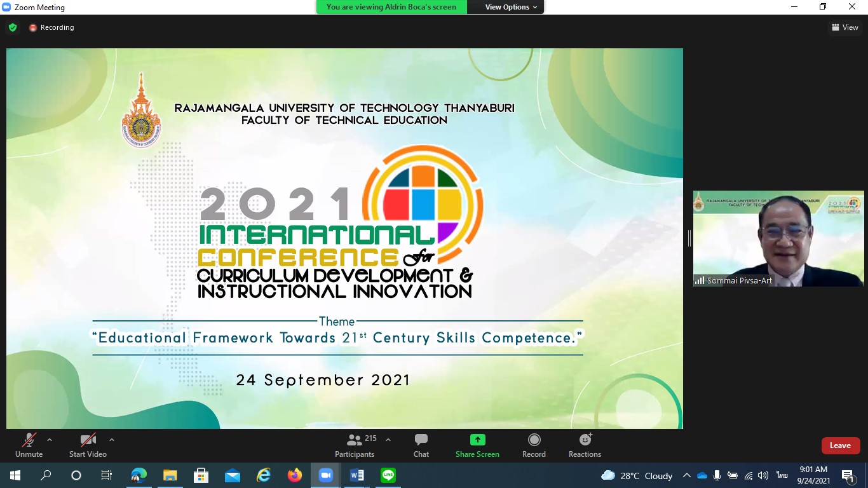The height and width of the screenshot is (488, 868).
Task: Click the Record button in the toolbar
Action: [534, 445]
